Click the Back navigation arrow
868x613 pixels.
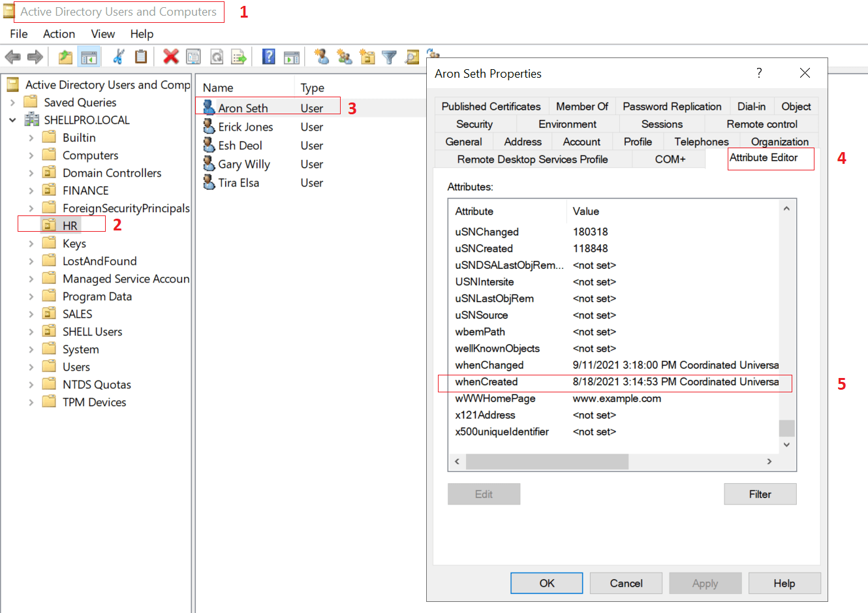click(12, 57)
